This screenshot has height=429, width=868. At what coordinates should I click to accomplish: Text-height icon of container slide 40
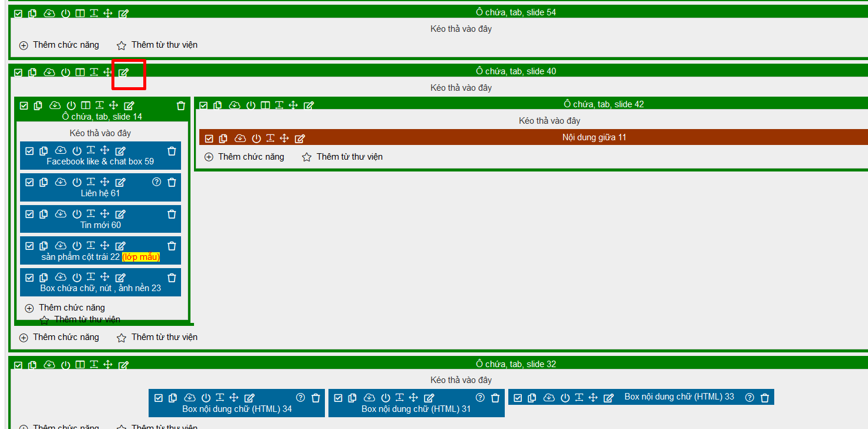tap(94, 72)
